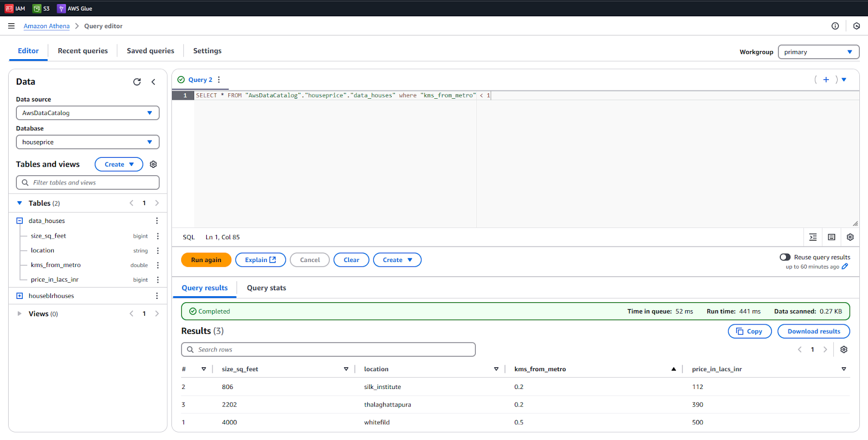
Task: Click Download results button
Action: coord(814,331)
